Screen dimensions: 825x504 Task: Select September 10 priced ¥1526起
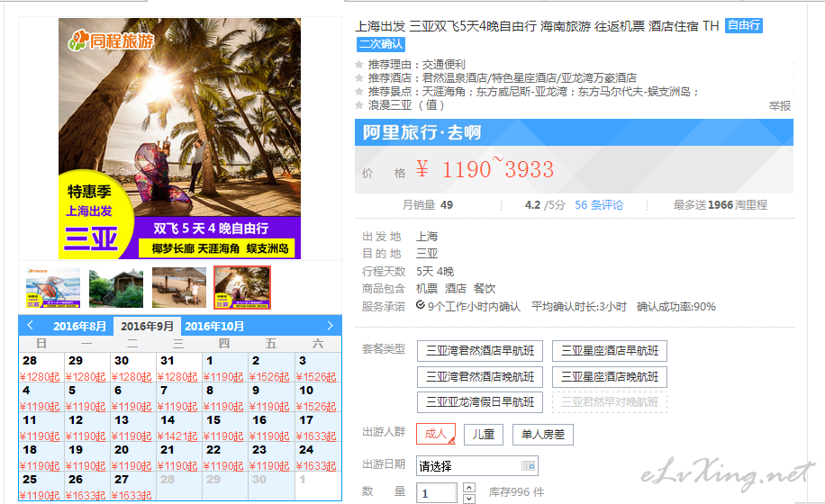point(317,398)
